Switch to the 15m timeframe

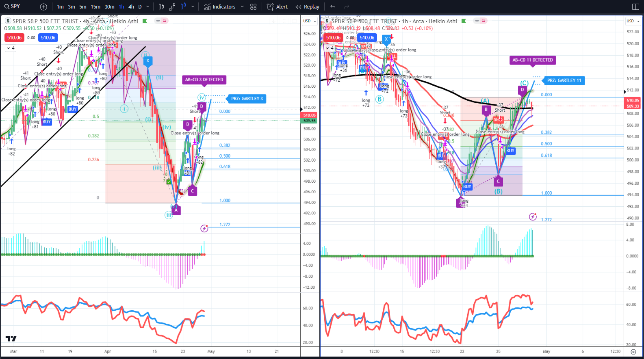coord(95,7)
